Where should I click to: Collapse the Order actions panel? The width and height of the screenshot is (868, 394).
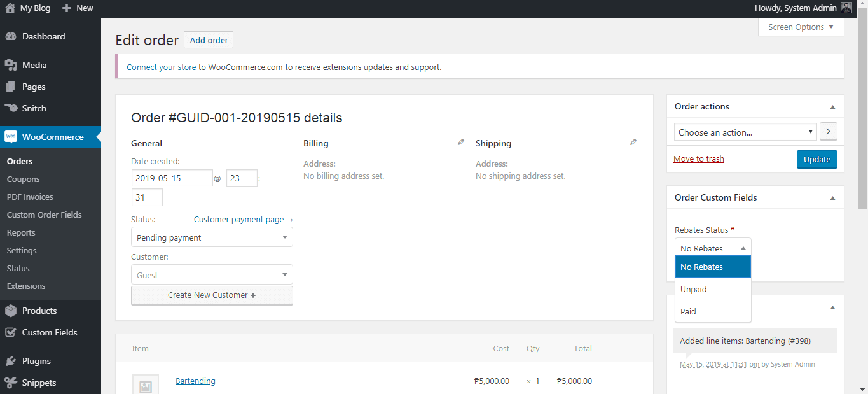832,106
